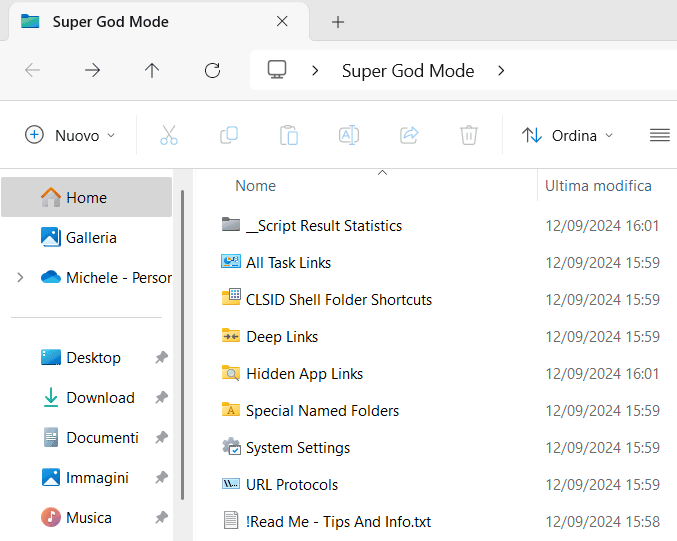677x541 pixels.
Task: Click the Share toolbar icon
Action: tap(409, 135)
